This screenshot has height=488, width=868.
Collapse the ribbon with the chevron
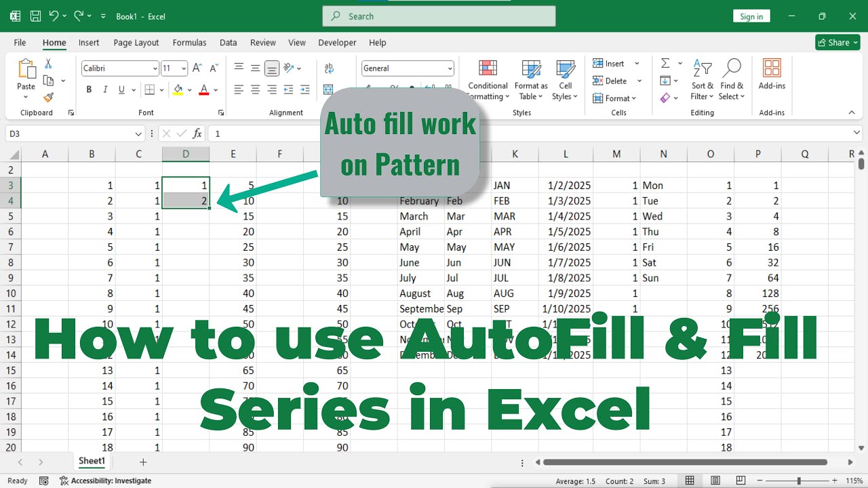(x=852, y=113)
